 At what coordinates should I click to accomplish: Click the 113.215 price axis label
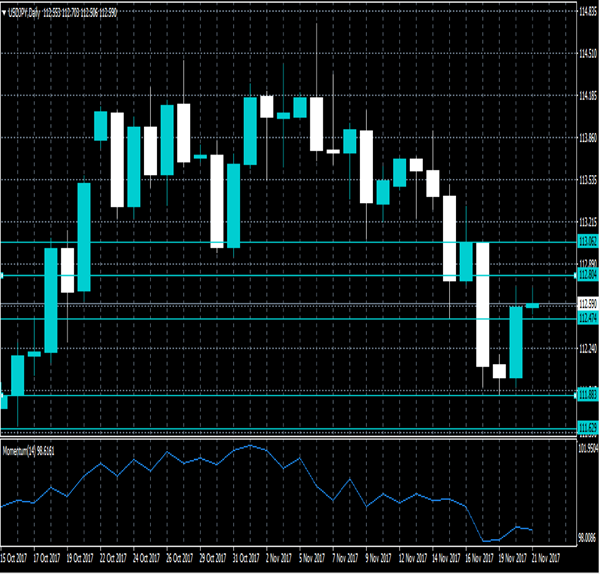(588, 222)
